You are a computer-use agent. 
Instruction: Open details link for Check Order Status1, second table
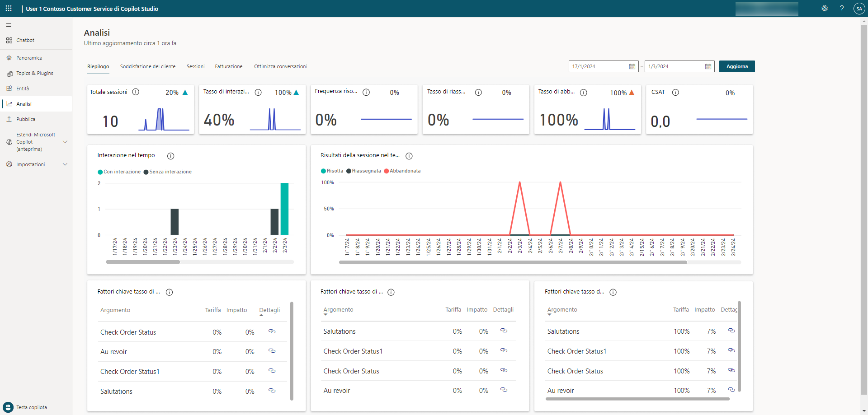[x=504, y=350]
